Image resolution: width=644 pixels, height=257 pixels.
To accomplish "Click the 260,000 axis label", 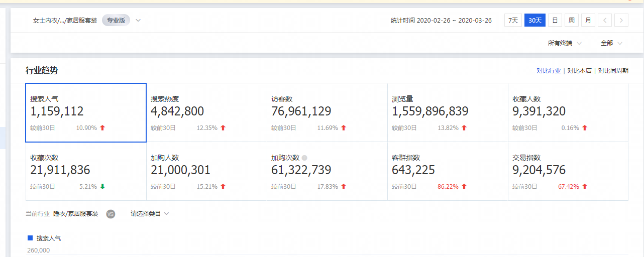I will click(39, 250).
